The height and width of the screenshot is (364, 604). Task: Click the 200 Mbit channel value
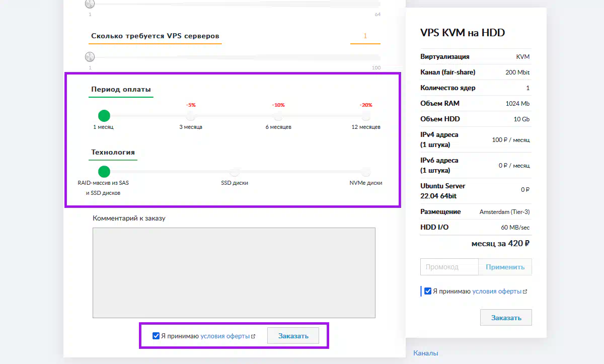pyautogui.click(x=517, y=72)
